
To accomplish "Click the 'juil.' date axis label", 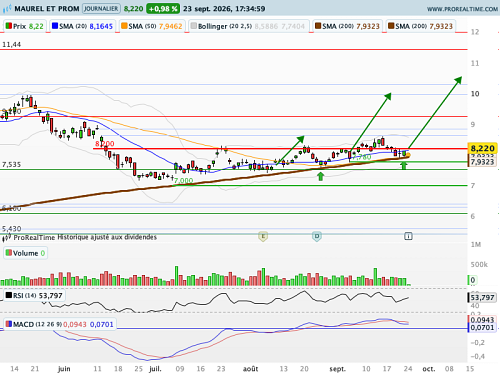I will pyautogui.click(x=155, y=369).
